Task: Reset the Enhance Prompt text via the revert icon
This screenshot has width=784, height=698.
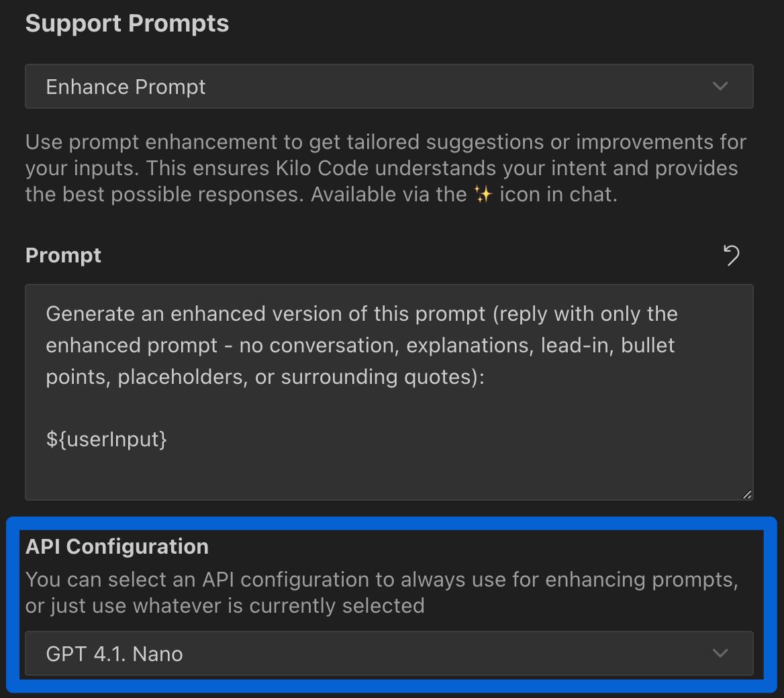Action: pos(732,256)
